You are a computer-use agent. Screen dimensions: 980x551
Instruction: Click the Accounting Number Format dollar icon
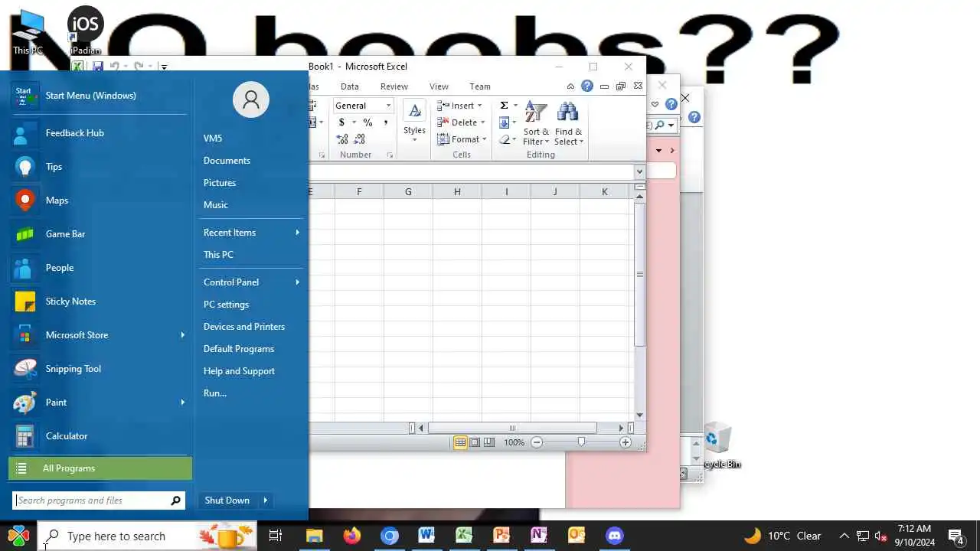click(341, 122)
